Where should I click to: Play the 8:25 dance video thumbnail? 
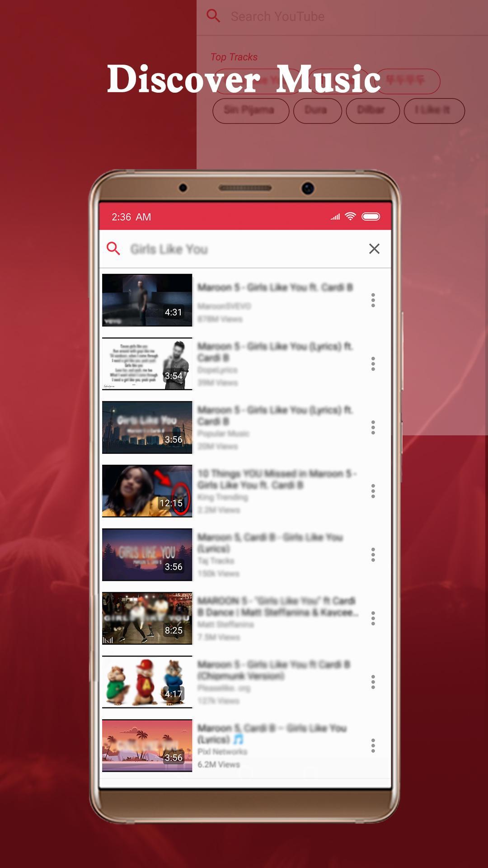coord(147,618)
